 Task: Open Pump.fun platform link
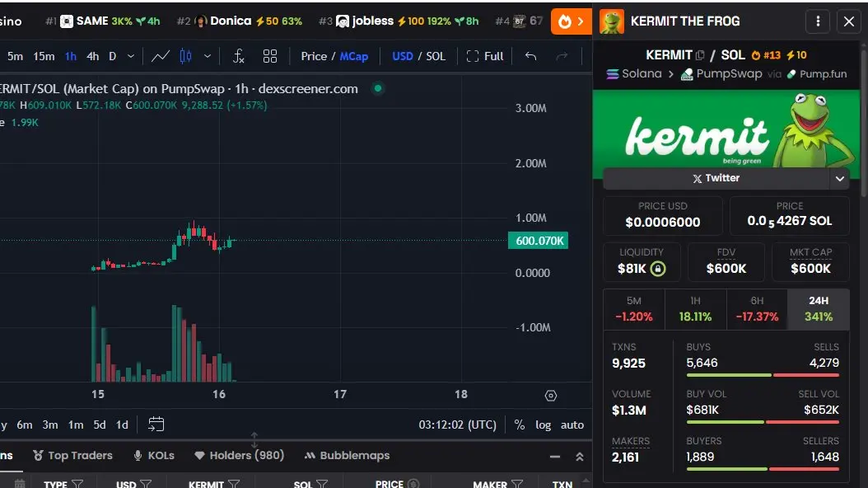pyautogui.click(x=817, y=73)
